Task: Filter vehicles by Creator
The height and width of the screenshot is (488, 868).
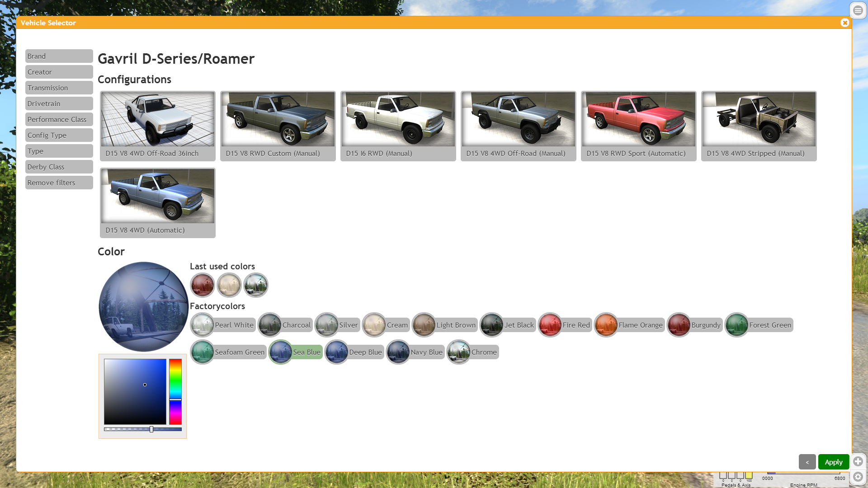Action: (x=59, y=72)
